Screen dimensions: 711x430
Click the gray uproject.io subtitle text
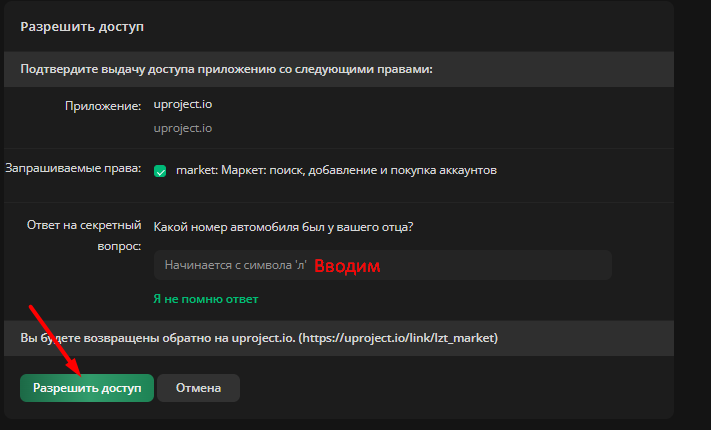tap(183, 128)
